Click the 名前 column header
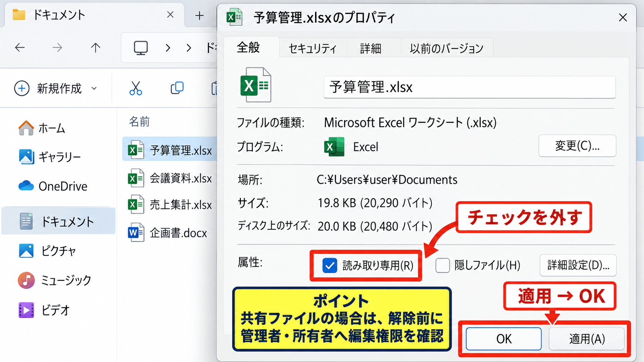644x362 pixels. tap(139, 122)
